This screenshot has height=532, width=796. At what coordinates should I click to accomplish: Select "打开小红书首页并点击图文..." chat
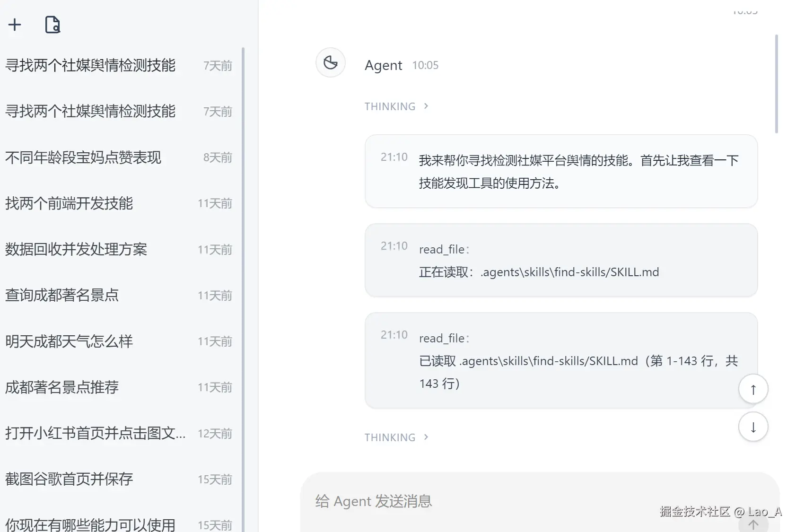pyautogui.click(x=118, y=433)
